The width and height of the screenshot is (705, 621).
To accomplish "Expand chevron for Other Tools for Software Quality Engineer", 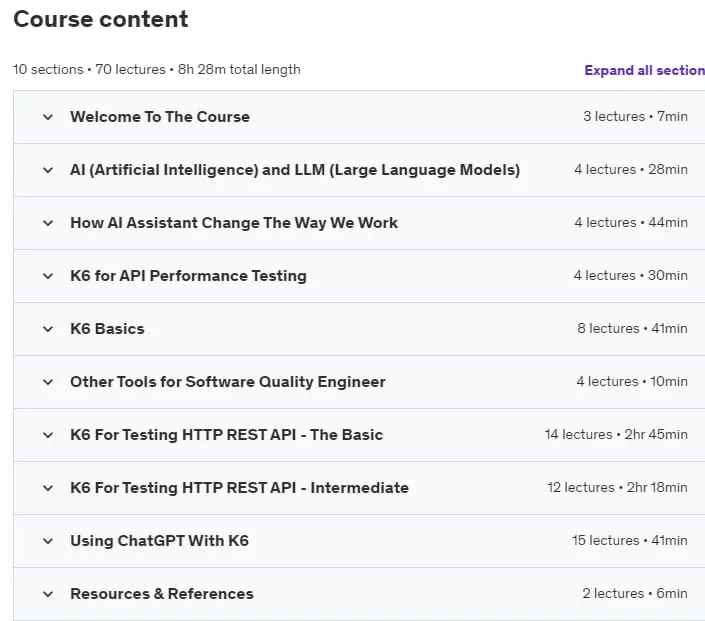I will coord(48,383).
